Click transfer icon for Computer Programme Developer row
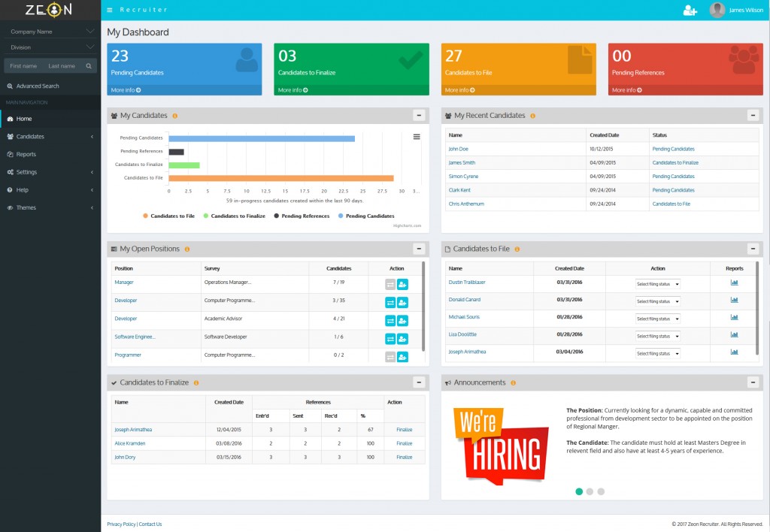770x532 pixels. coord(390,302)
